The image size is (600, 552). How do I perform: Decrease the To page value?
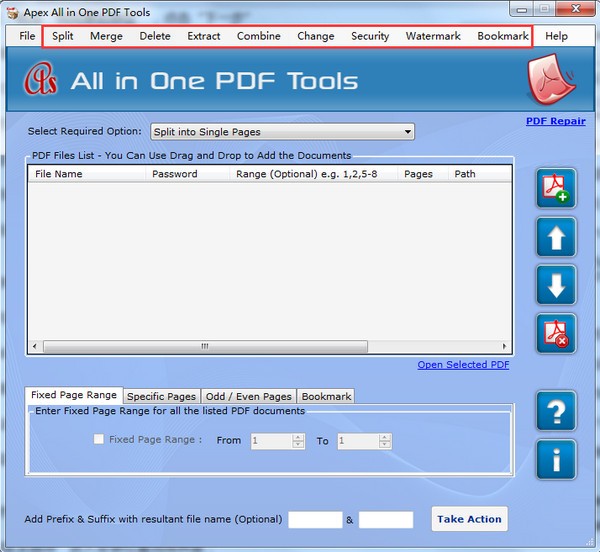tap(385, 445)
